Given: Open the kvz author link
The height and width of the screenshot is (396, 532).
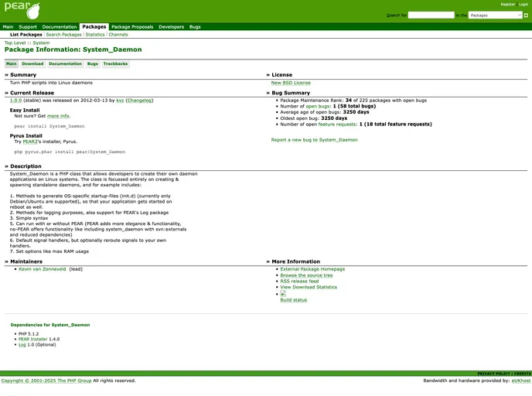Looking at the screenshot, I should pyautogui.click(x=120, y=101).
